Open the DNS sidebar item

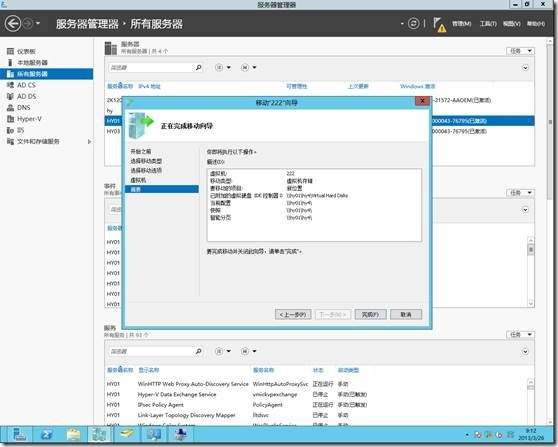(23, 107)
